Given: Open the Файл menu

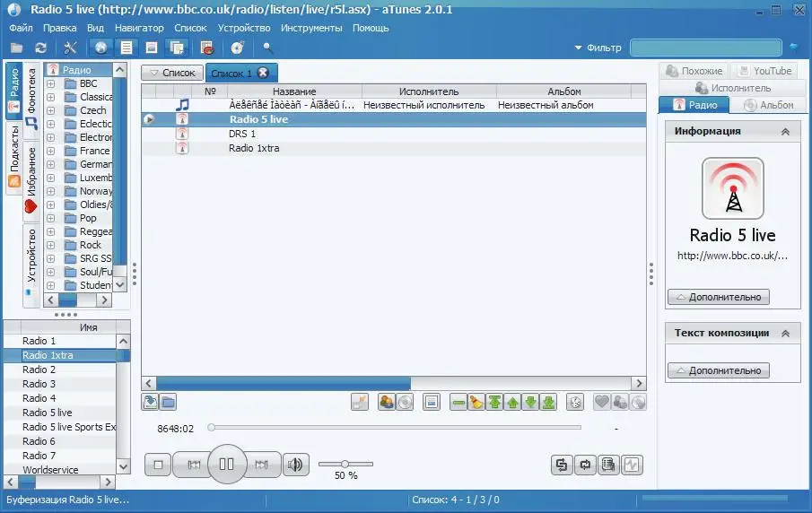Looking at the screenshot, I should point(21,28).
